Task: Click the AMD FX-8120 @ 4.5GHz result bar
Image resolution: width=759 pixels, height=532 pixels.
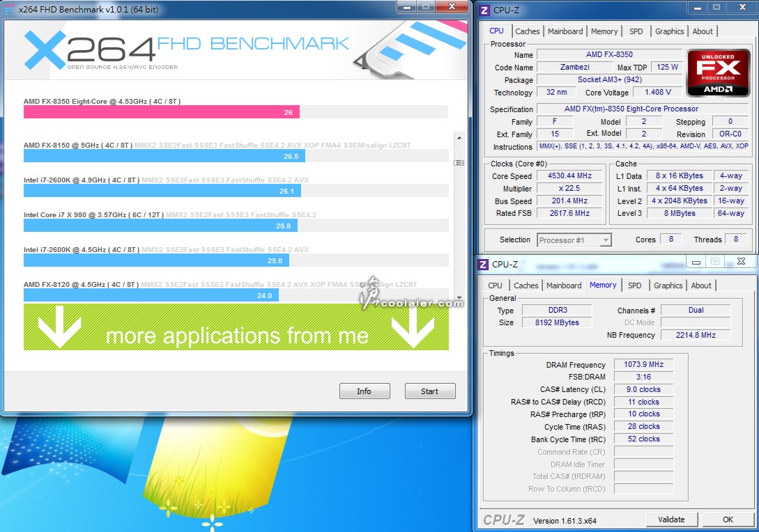Action: [151, 295]
